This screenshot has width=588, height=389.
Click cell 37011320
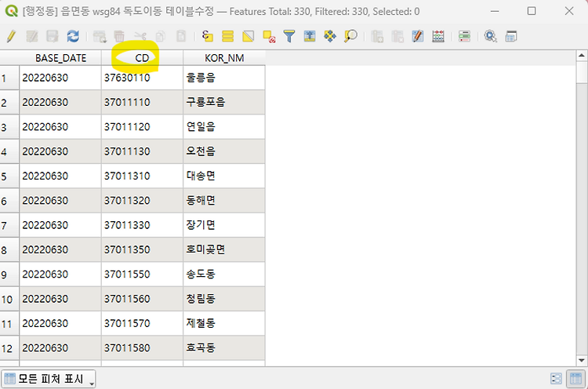tap(142, 200)
